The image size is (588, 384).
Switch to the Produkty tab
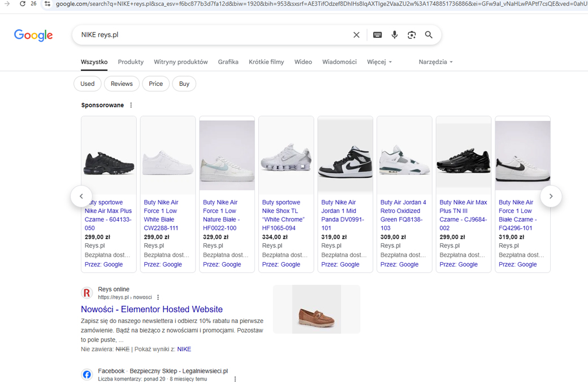[131, 62]
